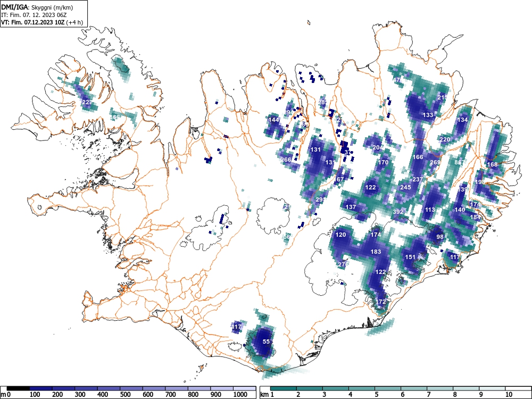Click the '1000' label on the metre legend
532x399 pixels.
240,395
